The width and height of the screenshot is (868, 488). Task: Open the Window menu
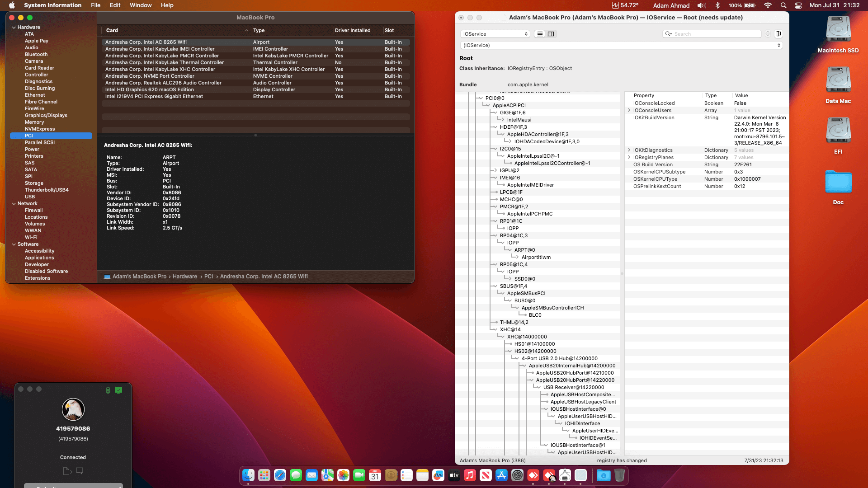coord(141,5)
